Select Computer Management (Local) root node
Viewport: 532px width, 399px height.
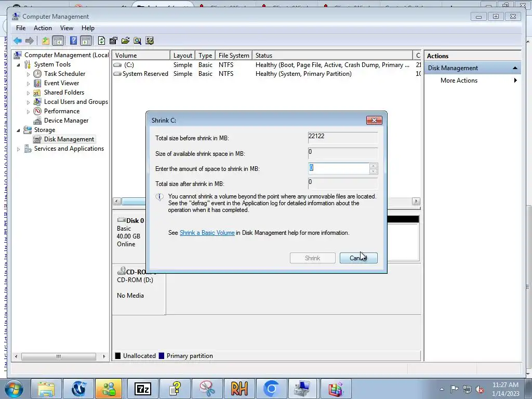click(66, 55)
